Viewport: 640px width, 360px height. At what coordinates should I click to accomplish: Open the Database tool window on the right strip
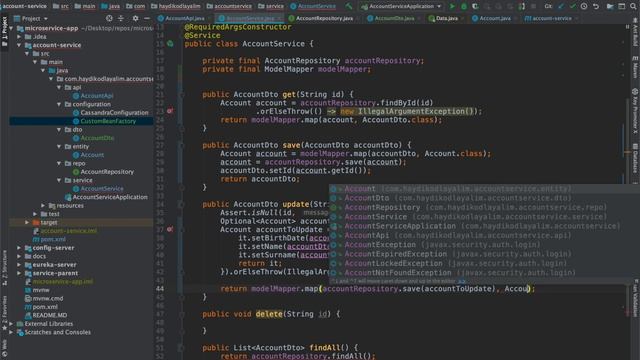(x=635, y=158)
